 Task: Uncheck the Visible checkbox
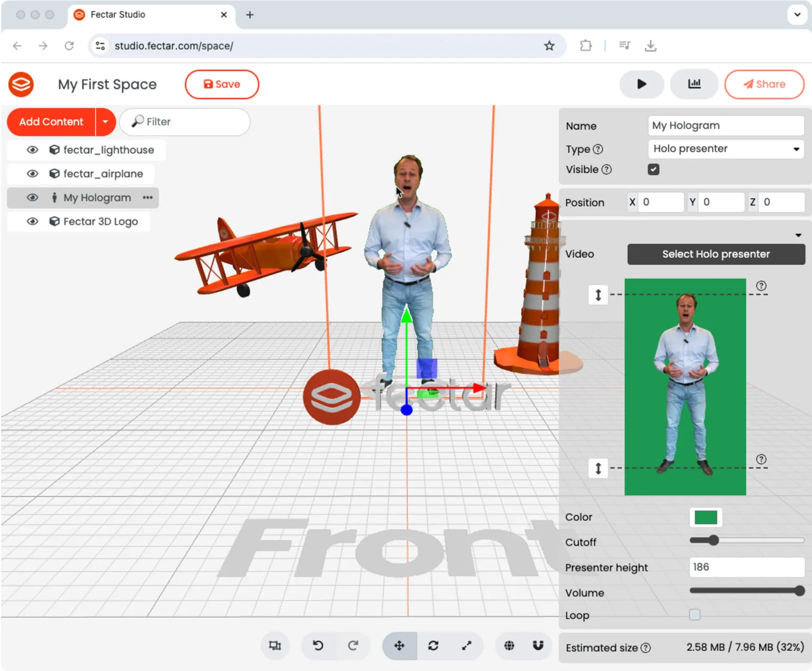pos(653,170)
